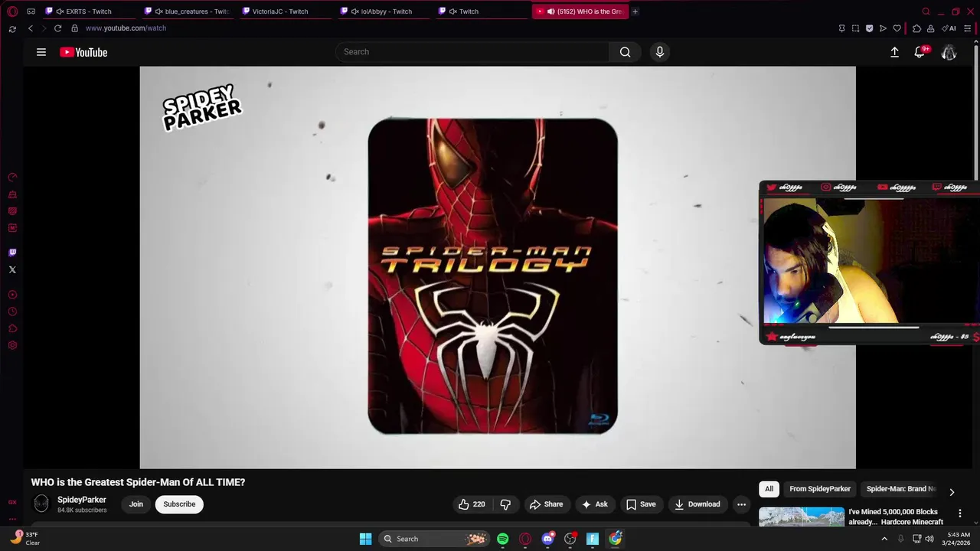Screen dimensions: 980x551
Task: Like the video with thumbs up
Action: coord(472,504)
